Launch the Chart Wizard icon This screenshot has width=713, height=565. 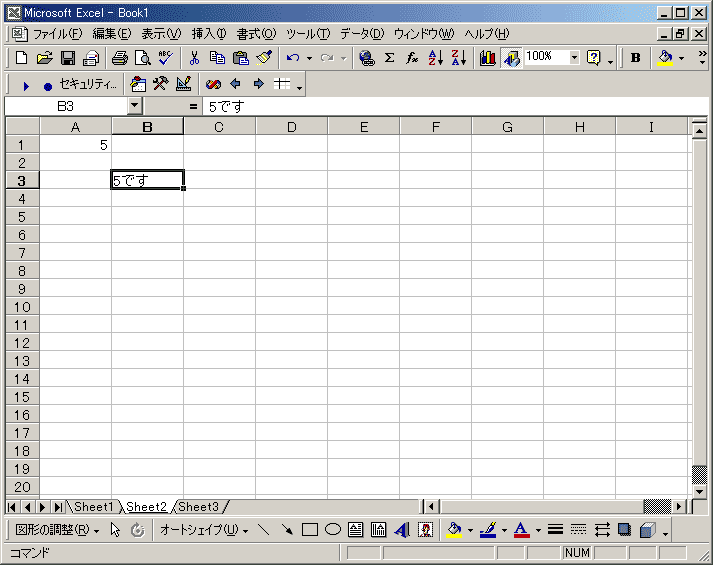[x=487, y=58]
